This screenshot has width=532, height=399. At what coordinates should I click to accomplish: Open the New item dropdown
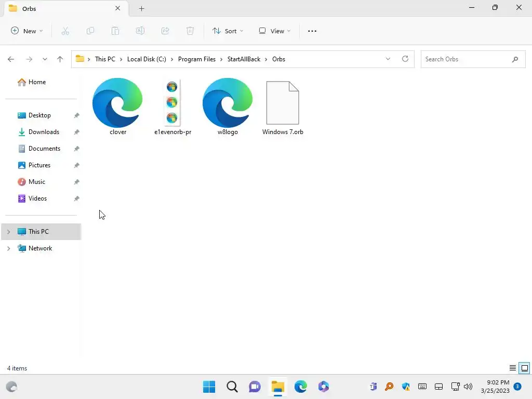click(x=27, y=31)
